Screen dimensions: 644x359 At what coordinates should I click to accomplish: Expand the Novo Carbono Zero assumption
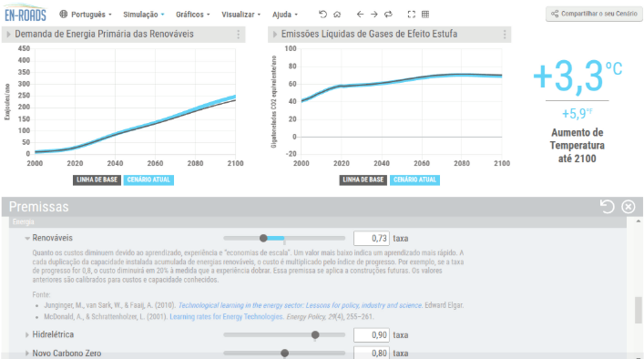point(27,354)
